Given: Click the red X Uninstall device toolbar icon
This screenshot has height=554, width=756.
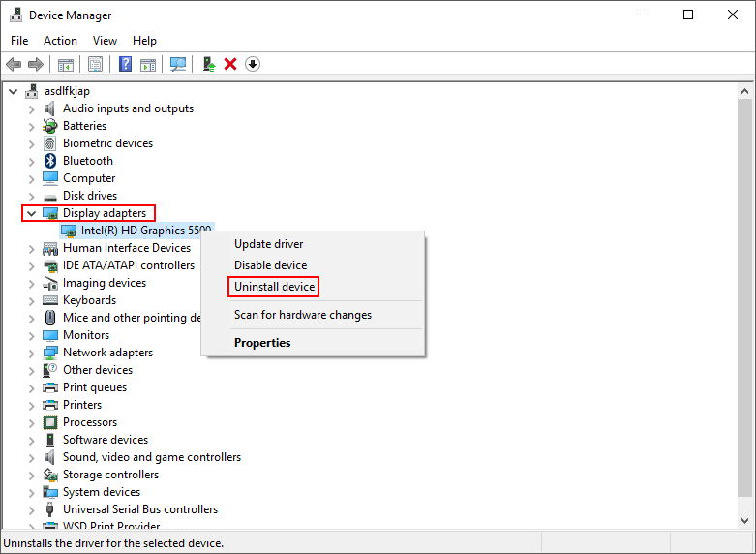Looking at the screenshot, I should pos(230,64).
